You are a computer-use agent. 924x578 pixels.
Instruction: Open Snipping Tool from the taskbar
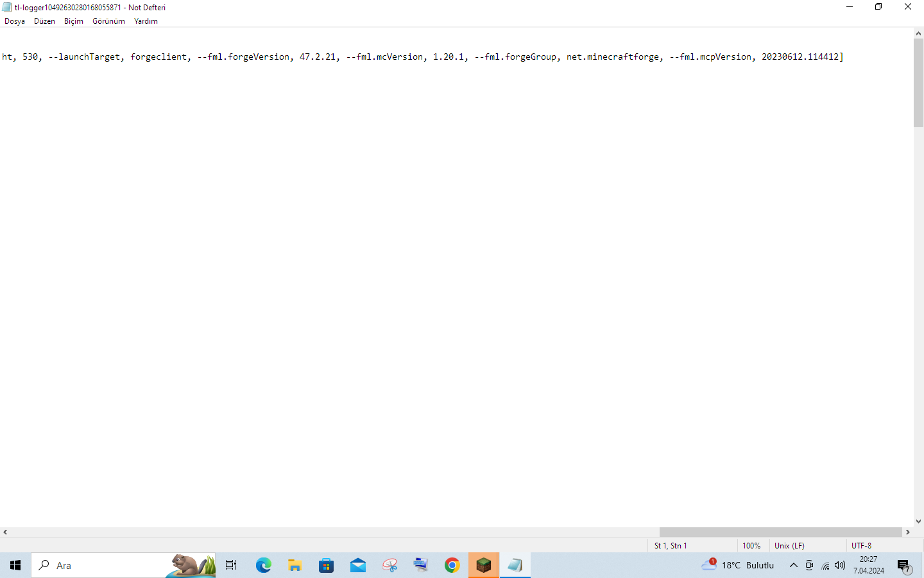coord(389,565)
